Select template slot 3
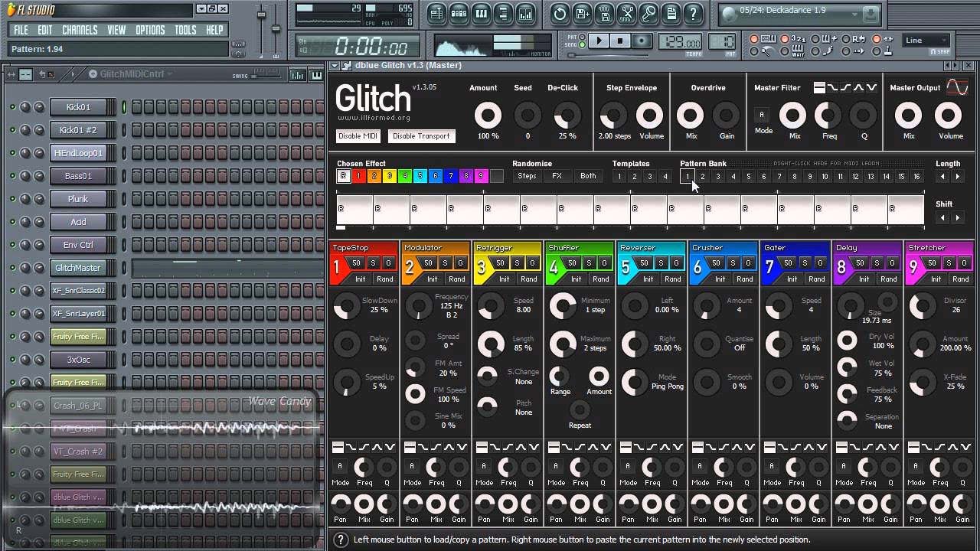This screenshot has width=980, height=551. [x=649, y=177]
